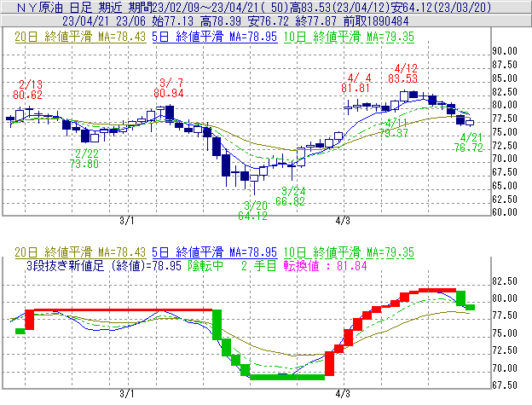Select the 4/21 76.72 low label
Image resolution: width=532 pixels, height=405 pixels.
(x=469, y=142)
